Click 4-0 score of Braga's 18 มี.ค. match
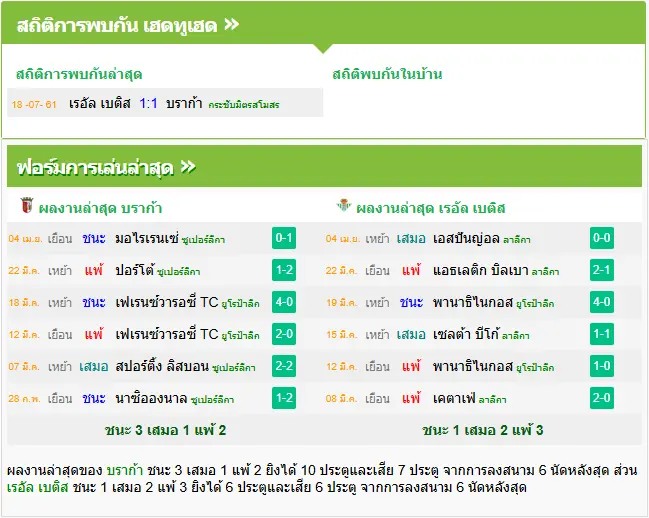 pos(284,302)
